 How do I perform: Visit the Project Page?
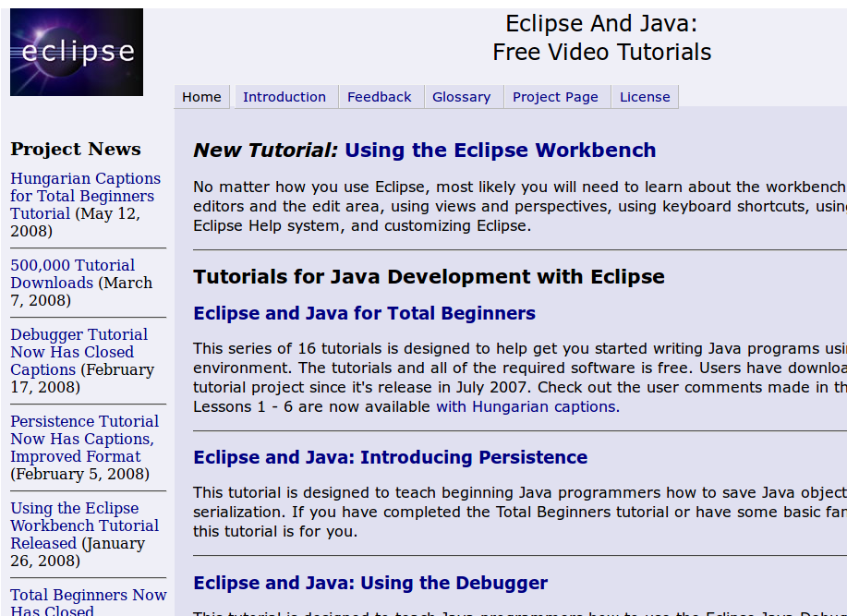click(555, 96)
